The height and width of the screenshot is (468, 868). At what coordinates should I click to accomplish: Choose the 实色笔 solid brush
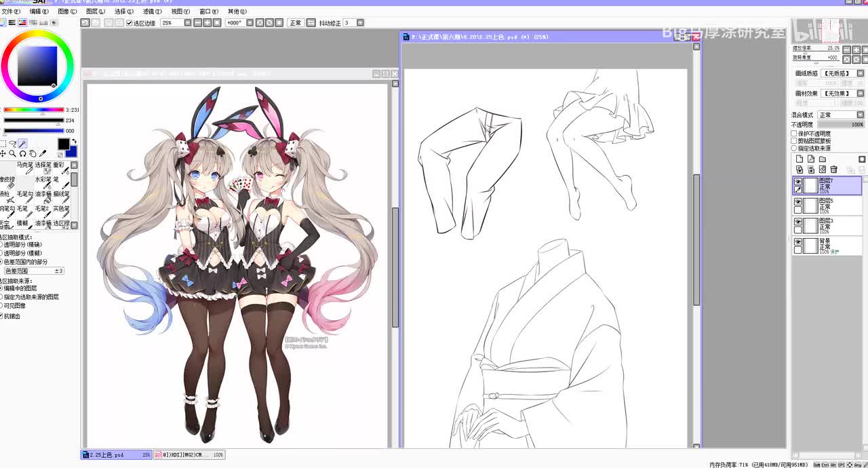tap(62, 212)
